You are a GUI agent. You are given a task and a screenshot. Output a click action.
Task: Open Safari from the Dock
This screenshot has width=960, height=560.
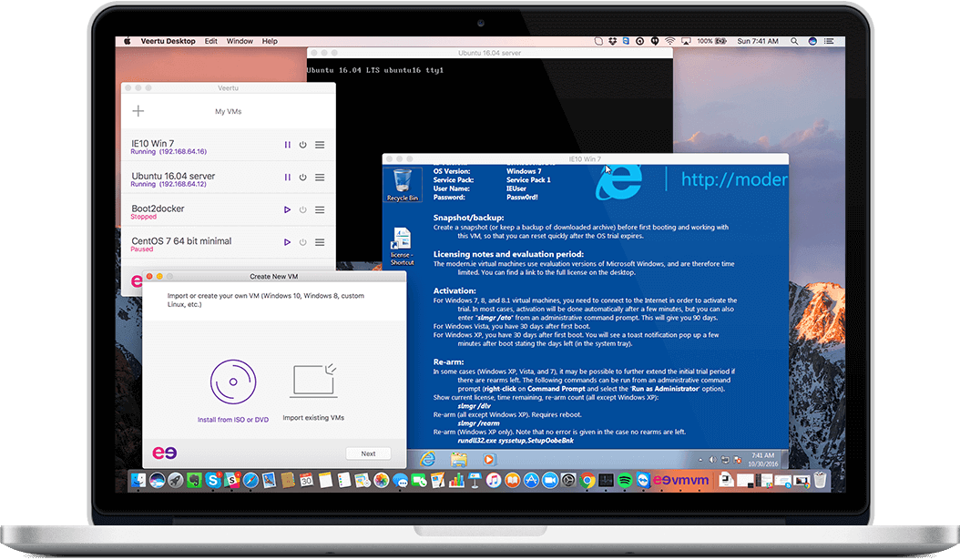[x=250, y=481]
